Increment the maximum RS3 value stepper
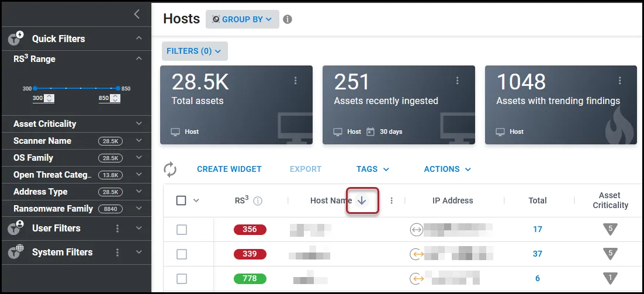The height and width of the screenshot is (294, 644). [x=115, y=96]
